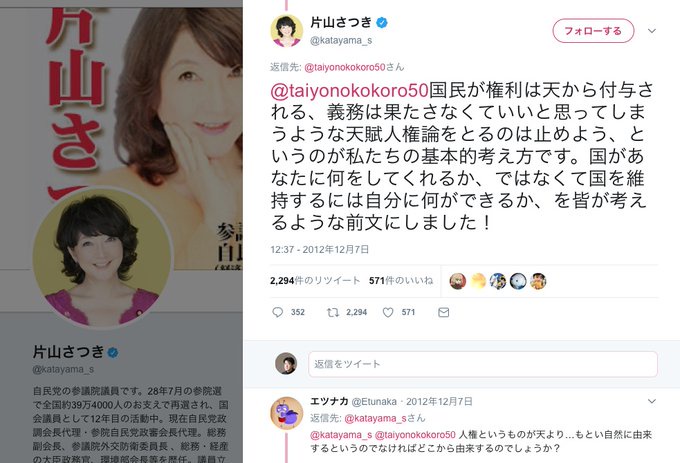Expand options chevron on Etunaka's reply
This screenshot has width=680, height=463.
pos(652,401)
